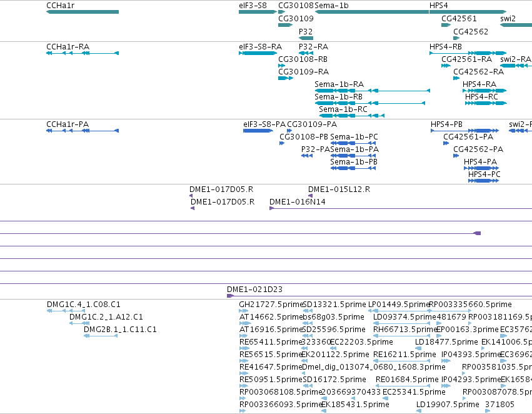This screenshot has height=414, width=532.
Task: Select feature DME1-016N14
Action: (x=298, y=202)
